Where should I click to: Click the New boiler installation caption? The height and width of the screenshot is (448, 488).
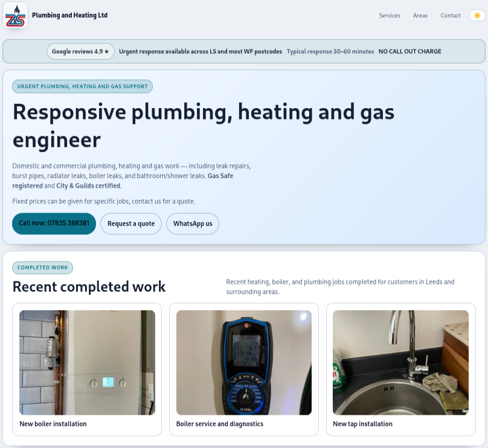pos(53,424)
